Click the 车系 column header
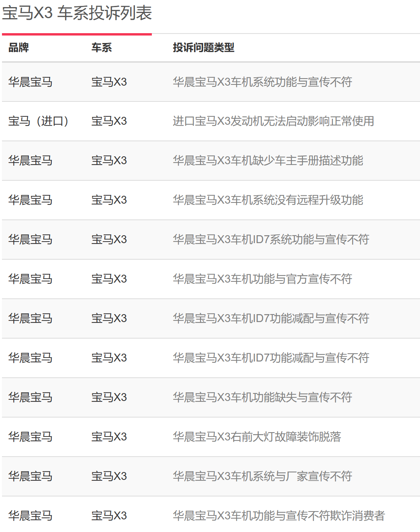 pos(102,48)
